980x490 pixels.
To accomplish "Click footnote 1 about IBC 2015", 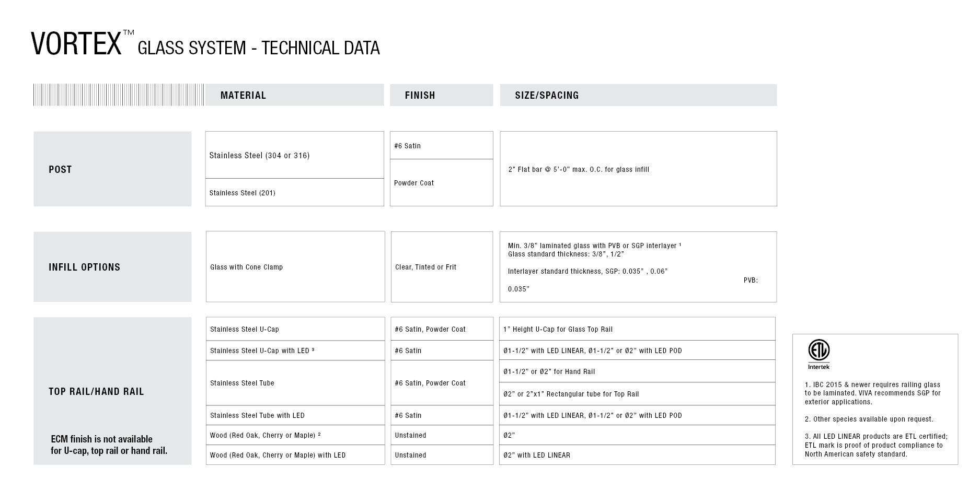I will [x=872, y=393].
